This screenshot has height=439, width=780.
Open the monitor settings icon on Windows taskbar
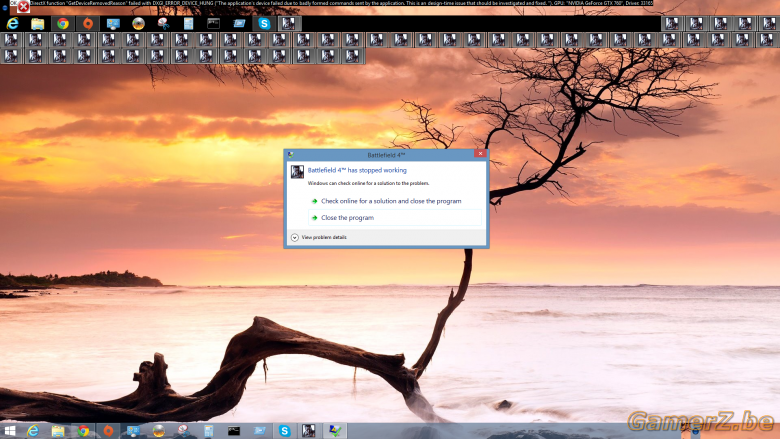pos(133,431)
